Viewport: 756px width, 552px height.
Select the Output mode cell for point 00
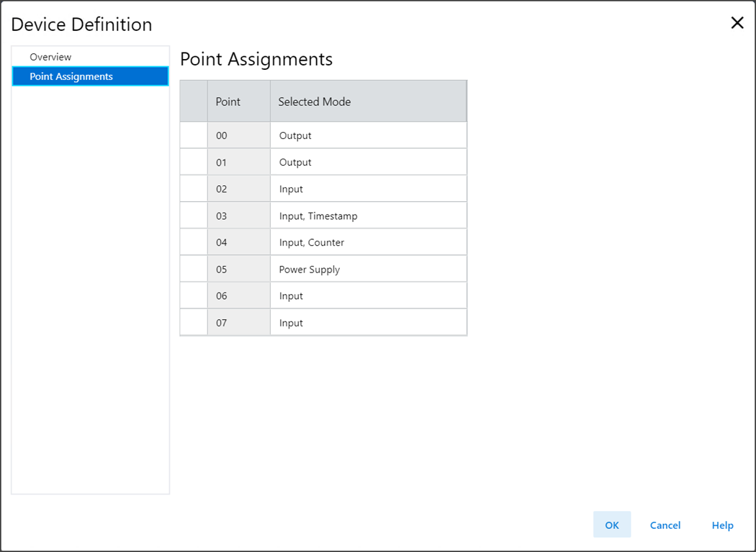pyautogui.click(x=367, y=135)
